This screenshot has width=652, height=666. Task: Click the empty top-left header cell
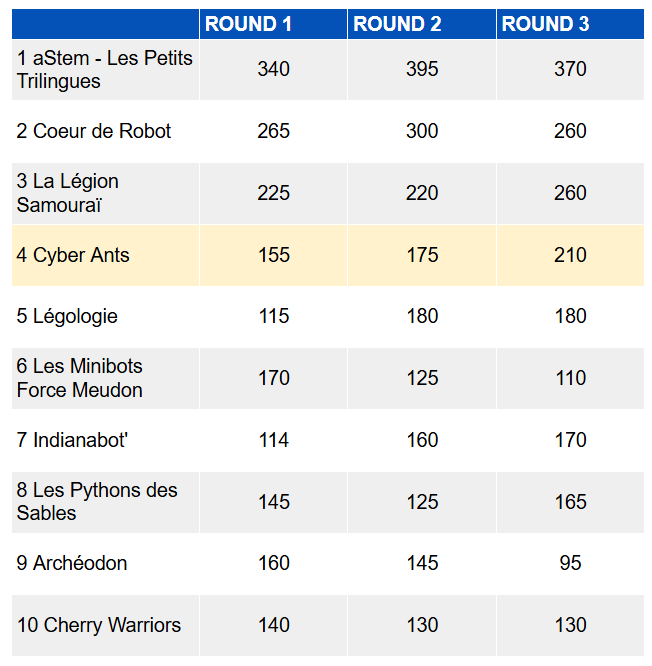pos(105,24)
